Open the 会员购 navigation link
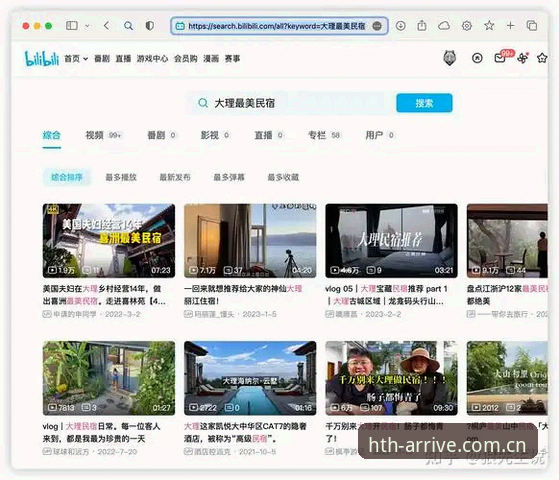559x480 pixels. [185, 58]
